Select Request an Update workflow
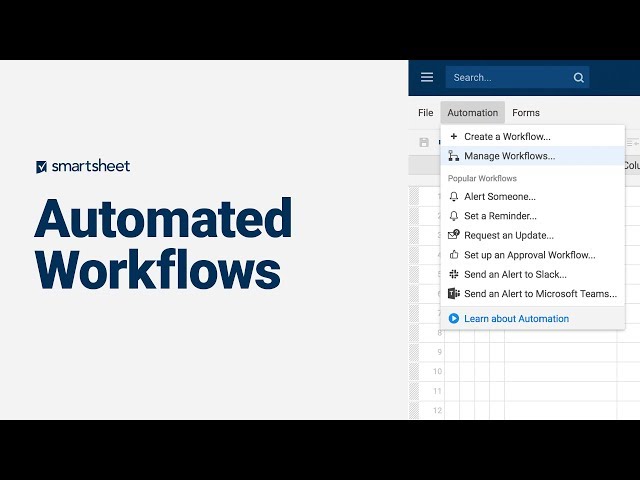 point(533,236)
